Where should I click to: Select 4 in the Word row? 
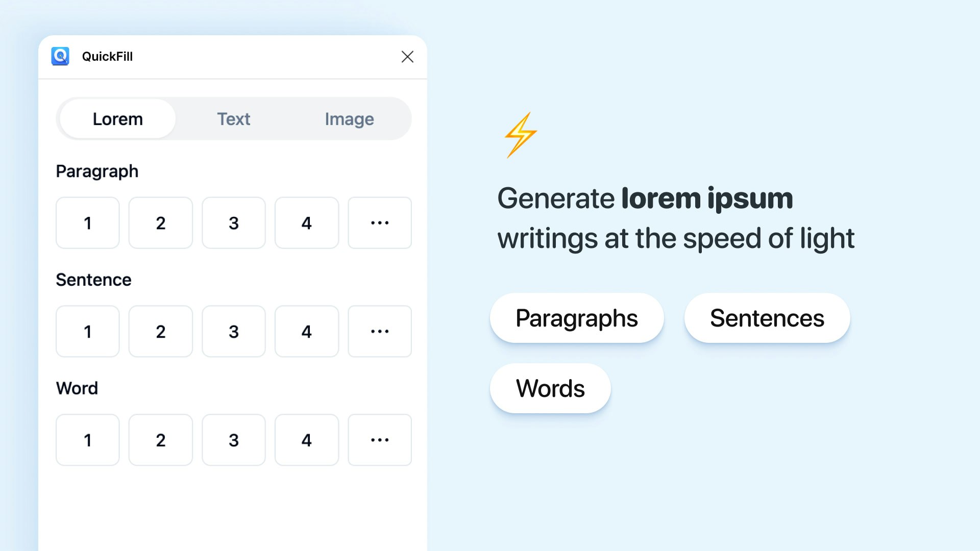pos(307,440)
